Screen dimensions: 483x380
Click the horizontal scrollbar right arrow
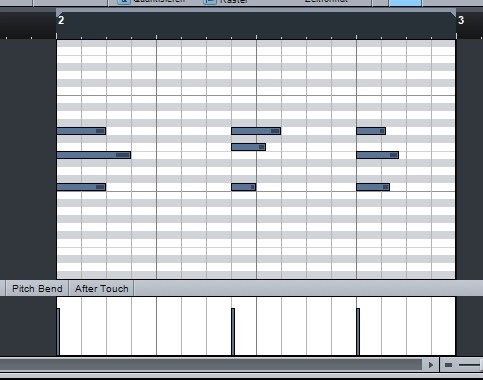click(430, 365)
